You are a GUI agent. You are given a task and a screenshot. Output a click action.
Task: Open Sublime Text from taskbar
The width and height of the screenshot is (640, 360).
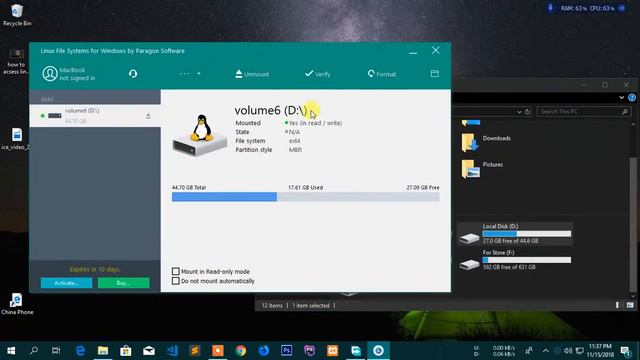coord(195,351)
